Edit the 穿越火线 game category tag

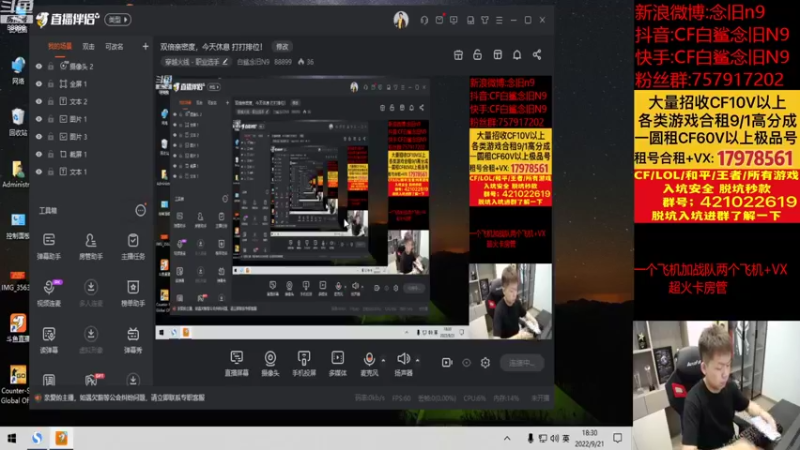click(x=196, y=62)
